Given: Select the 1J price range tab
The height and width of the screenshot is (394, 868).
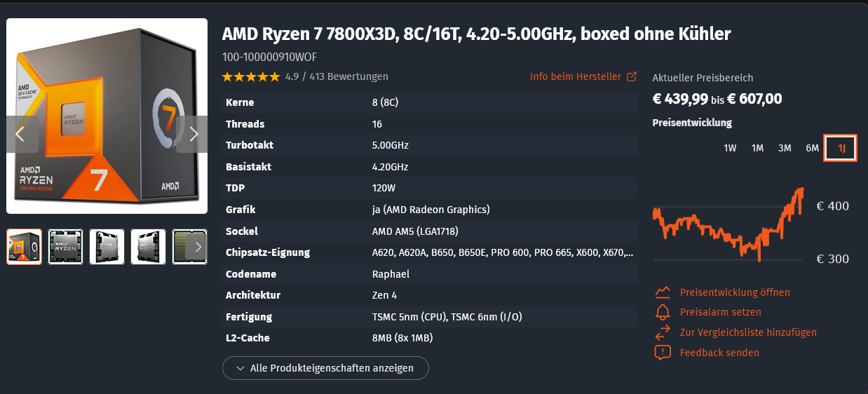Looking at the screenshot, I should point(841,148).
